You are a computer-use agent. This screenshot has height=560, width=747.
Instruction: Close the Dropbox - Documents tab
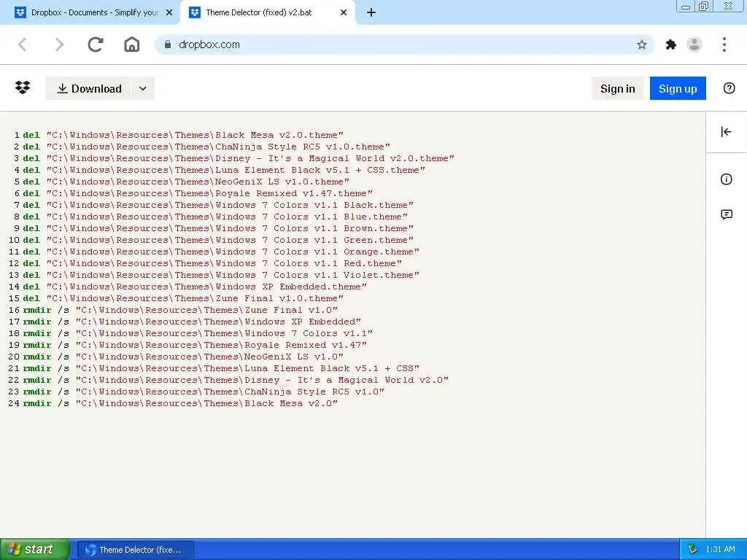169,13
